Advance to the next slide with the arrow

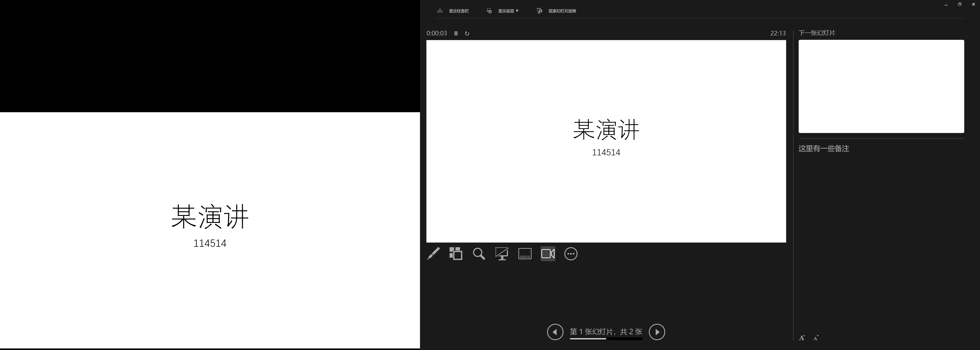coord(657,331)
